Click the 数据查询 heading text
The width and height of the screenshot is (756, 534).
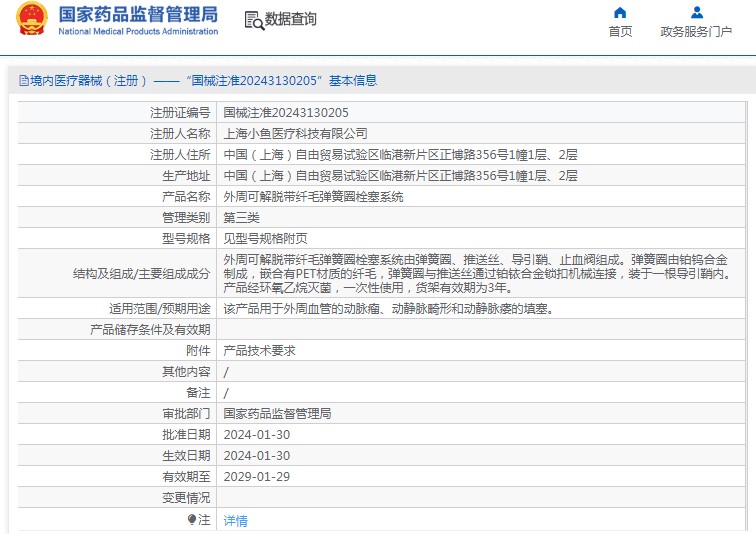point(290,19)
